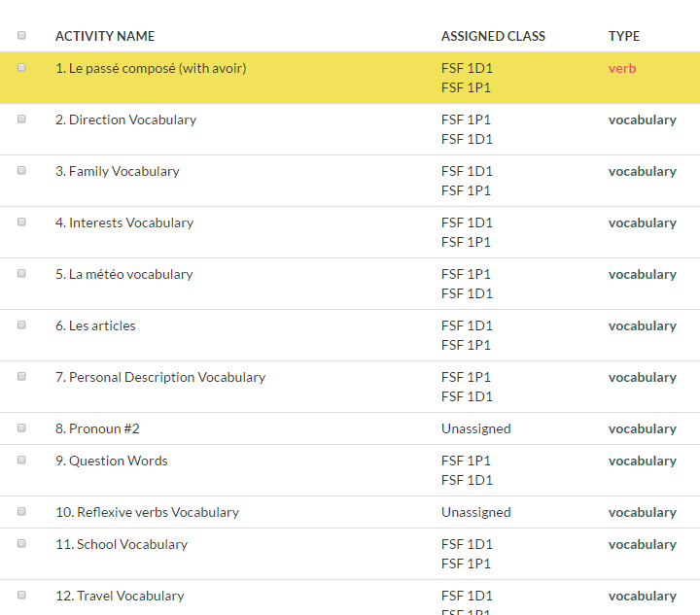This screenshot has width=700, height=615.
Task: Tick the select-all checkbox in the header
Action: coord(21,36)
